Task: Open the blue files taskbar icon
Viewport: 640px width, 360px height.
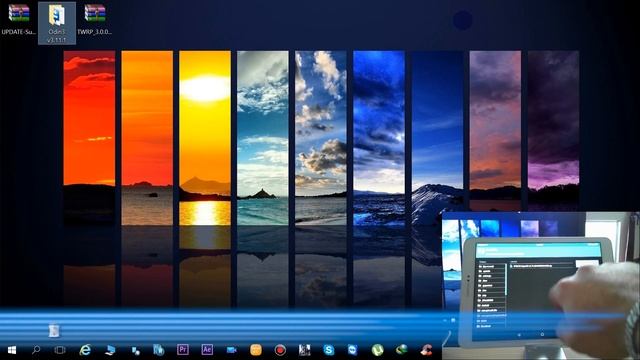Action: 158,350
